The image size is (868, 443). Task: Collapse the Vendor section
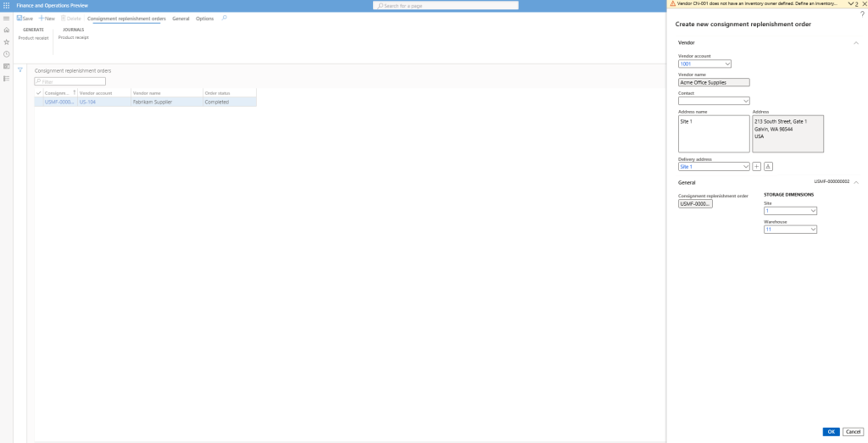click(855, 42)
